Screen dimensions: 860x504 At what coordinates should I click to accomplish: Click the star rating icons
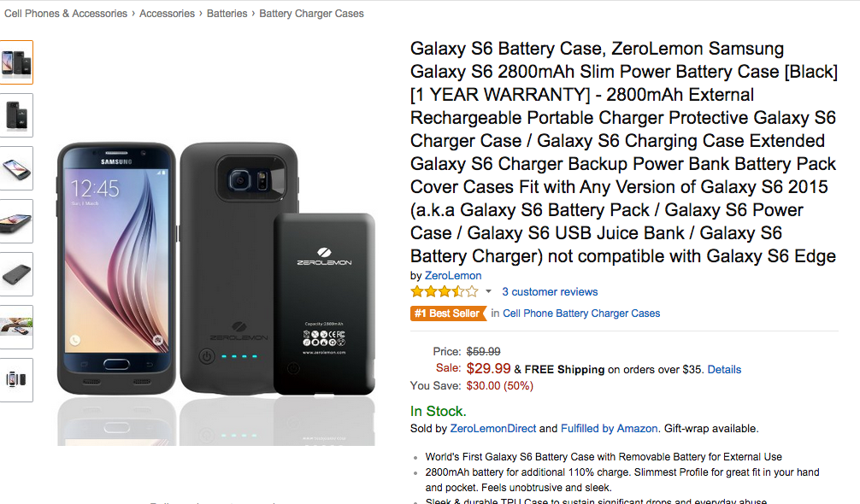(444, 292)
